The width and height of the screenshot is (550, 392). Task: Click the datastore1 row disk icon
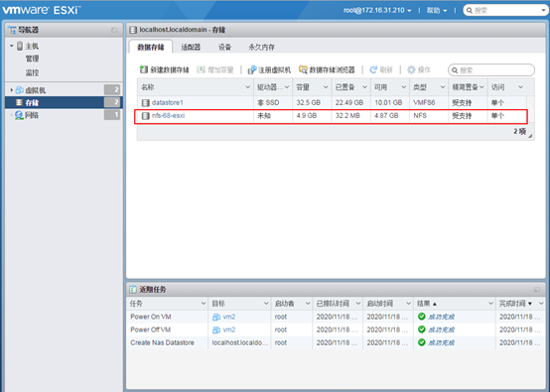[145, 103]
